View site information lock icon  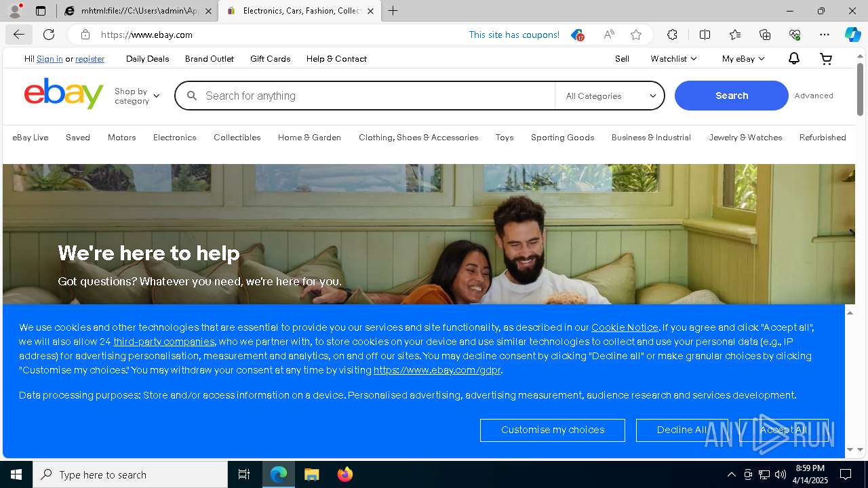[85, 35]
